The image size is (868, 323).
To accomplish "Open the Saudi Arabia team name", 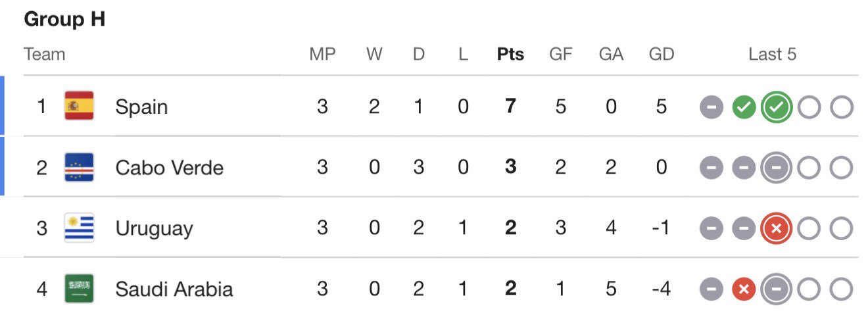I will pos(174,289).
